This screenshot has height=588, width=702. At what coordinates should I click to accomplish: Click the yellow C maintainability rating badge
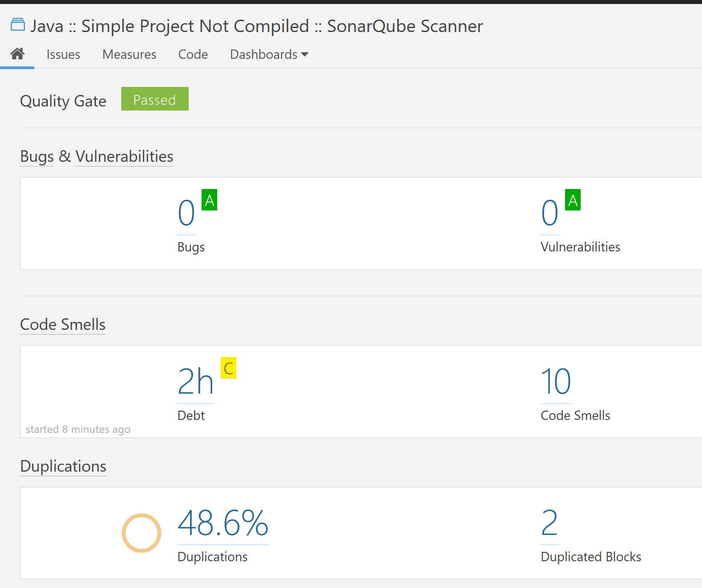click(x=228, y=368)
